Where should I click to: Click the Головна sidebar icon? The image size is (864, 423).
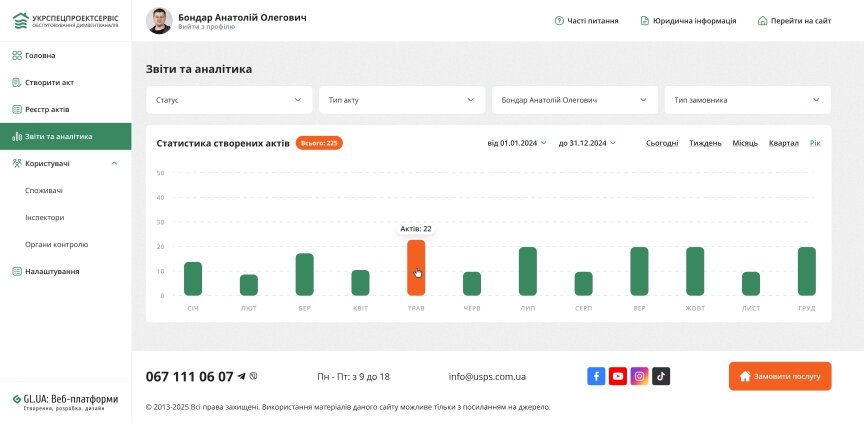click(x=17, y=56)
